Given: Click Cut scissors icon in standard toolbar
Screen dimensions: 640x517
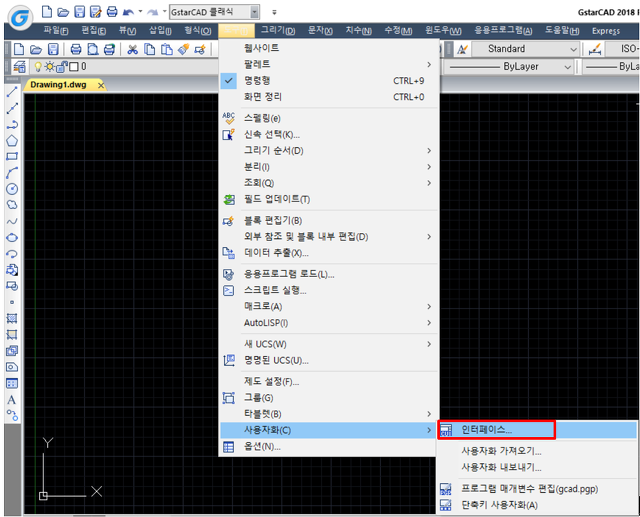Looking at the screenshot, I should point(132,49).
